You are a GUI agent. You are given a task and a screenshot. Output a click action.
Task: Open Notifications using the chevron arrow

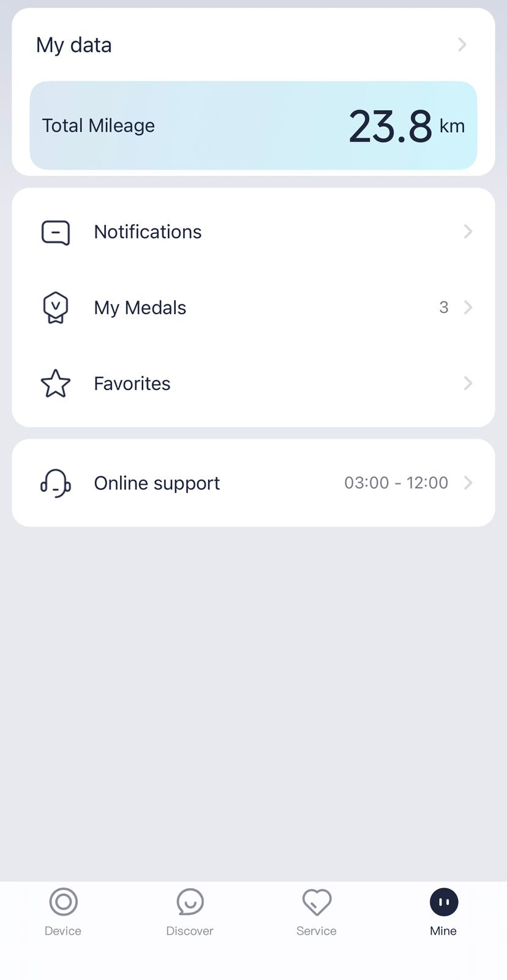click(x=468, y=232)
